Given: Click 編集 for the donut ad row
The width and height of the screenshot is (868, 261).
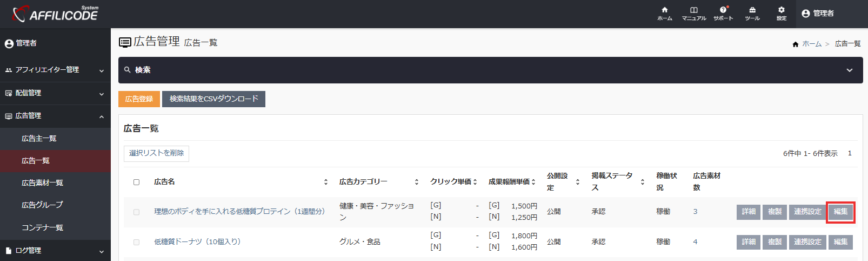Looking at the screenshot, I should tap(840, 242).
